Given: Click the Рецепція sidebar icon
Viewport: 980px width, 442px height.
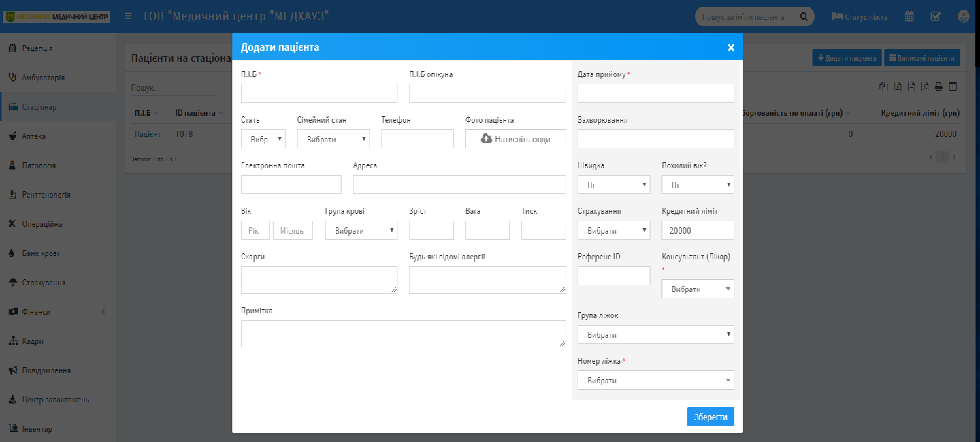Looking at the screenshot, I should click(12, 48).
